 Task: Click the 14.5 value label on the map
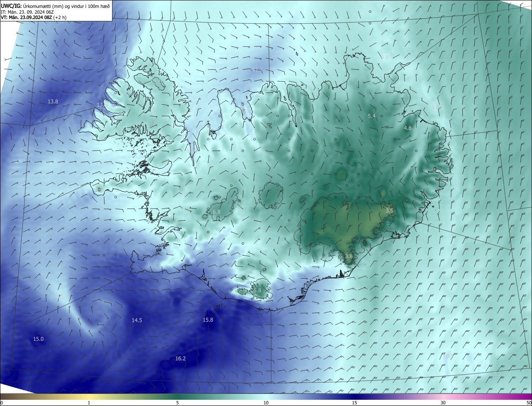[137, 320]
